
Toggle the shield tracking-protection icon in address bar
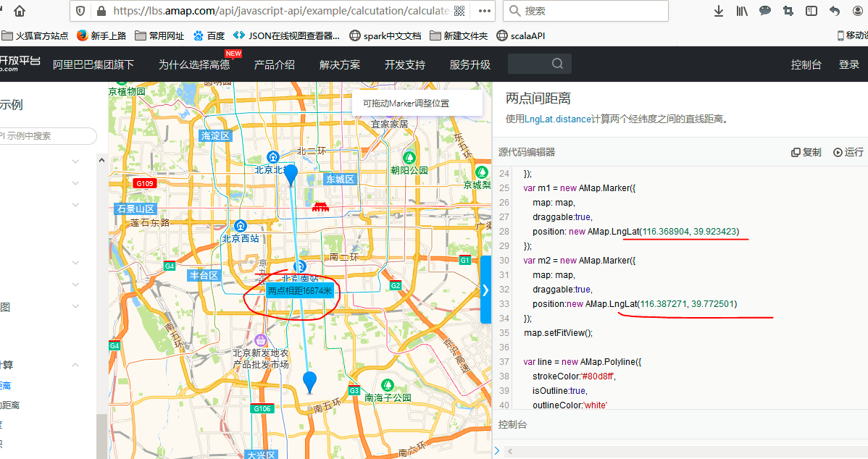coord(80,11)
